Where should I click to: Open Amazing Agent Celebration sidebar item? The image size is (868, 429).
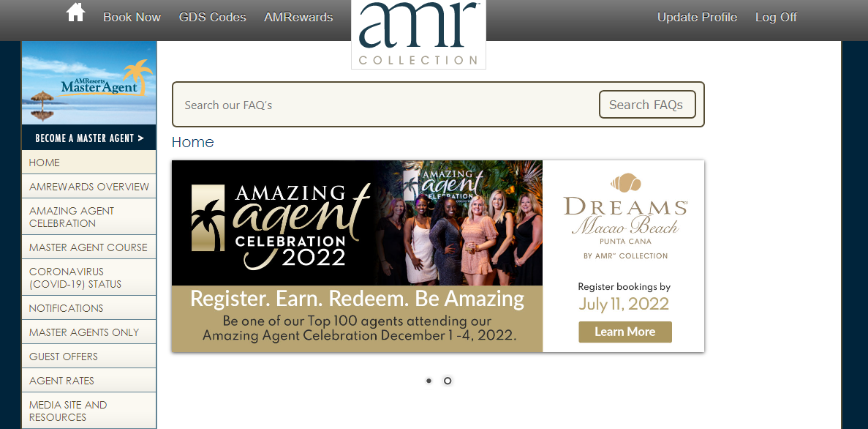[89, 217]
